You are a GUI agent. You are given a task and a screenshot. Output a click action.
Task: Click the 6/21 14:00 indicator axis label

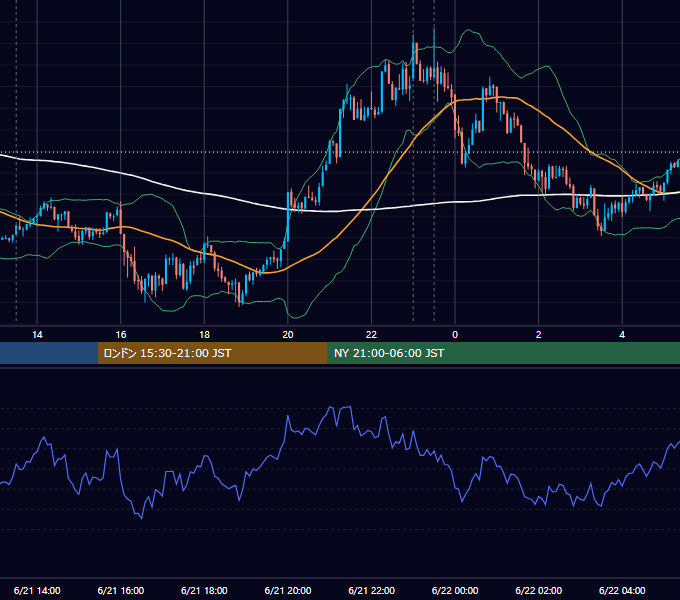click(37, 590)
